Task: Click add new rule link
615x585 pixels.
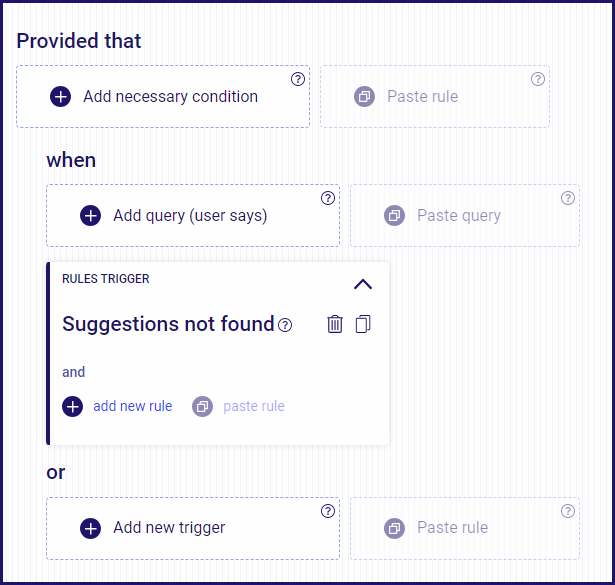Action: [x=133, y=406]
